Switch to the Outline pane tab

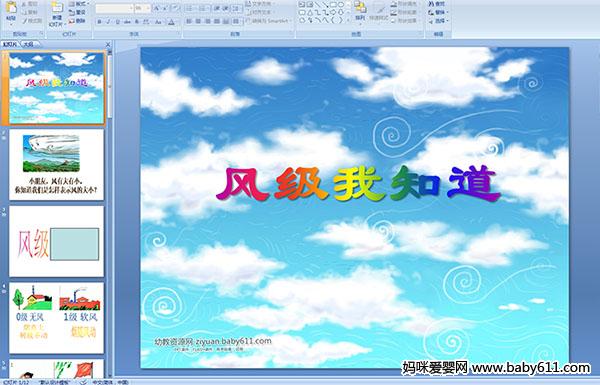pyautogui.click(x=29, y=44)
